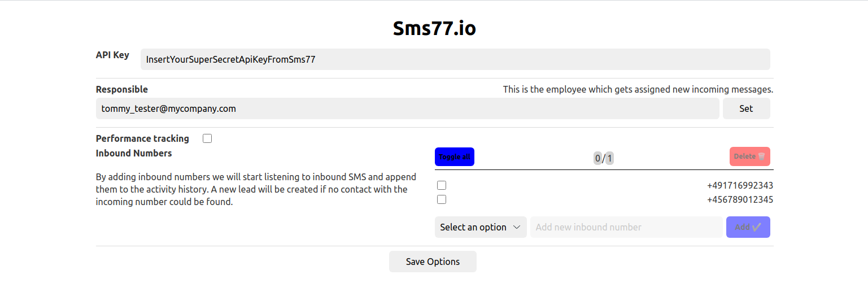The width and height of the screenshot is (868, 283).
Task: Click the 0/1 selected counter badge
Action: click(x=603, y=158)
